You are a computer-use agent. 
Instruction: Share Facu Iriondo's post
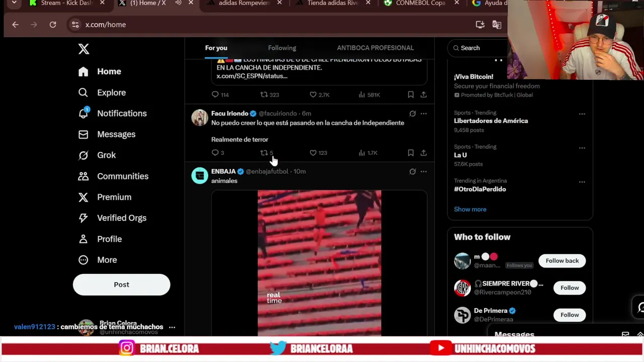coord(424,153)
